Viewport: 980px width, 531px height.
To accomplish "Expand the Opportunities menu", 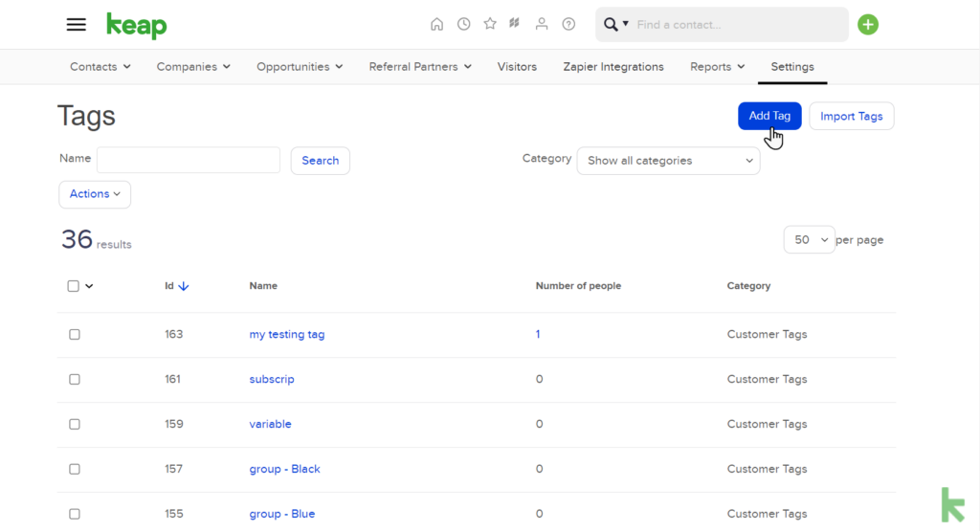I will pyautogui.click(x=300, y=67).
